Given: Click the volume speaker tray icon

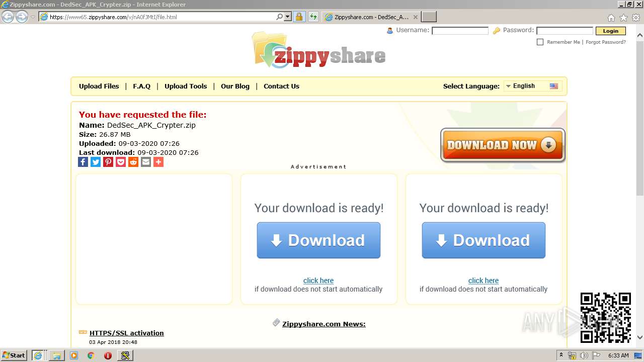Looking at the screenshot, I should coord(584,355).
